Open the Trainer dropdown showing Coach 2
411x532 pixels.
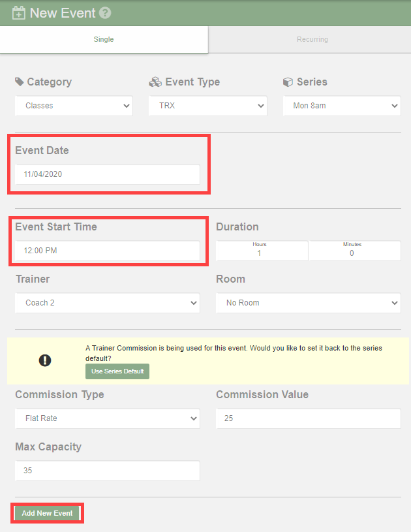point(108,303)
